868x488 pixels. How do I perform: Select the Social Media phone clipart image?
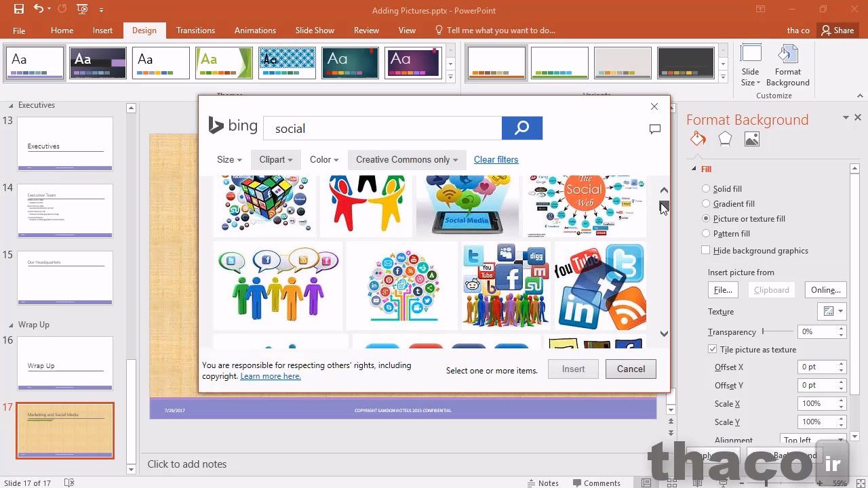[x=467, y=205]
